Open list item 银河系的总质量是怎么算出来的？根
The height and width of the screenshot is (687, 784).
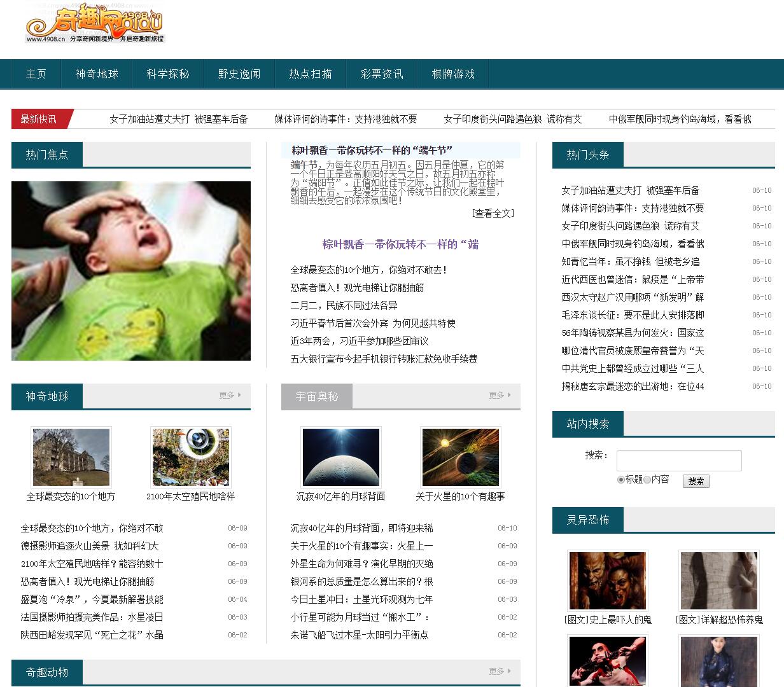[x=361, y=581]
